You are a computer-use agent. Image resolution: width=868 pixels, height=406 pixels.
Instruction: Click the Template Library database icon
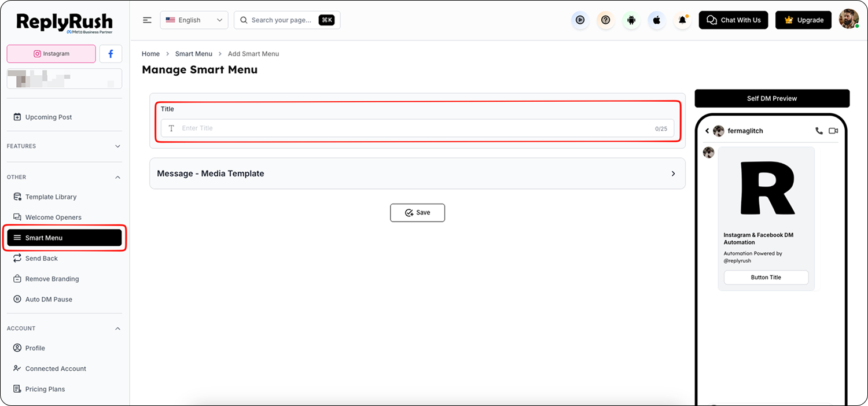(17, 197)
